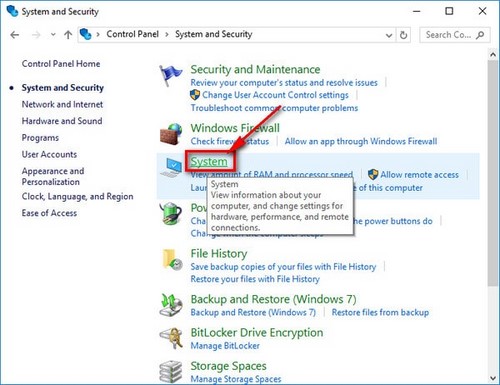Click Restore your files with File History

click(255, 279)
